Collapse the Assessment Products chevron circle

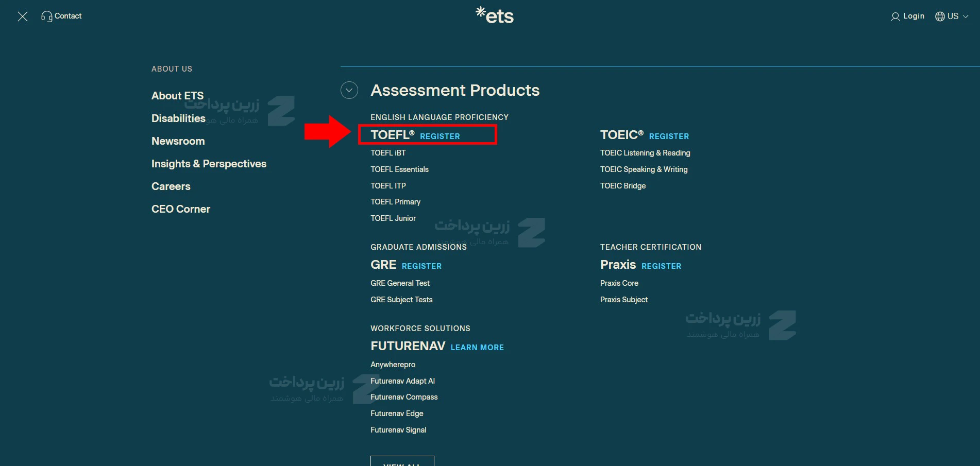[x=349, y=90]
